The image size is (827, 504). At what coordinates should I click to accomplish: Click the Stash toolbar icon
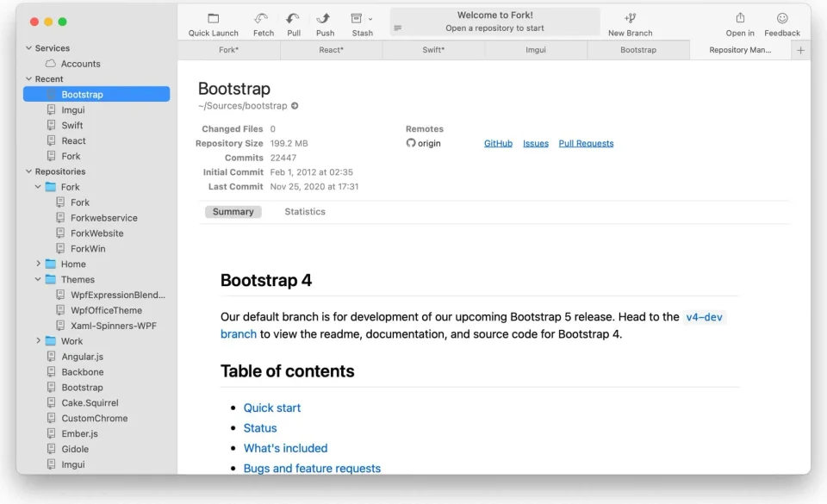(x=357, y=18)
